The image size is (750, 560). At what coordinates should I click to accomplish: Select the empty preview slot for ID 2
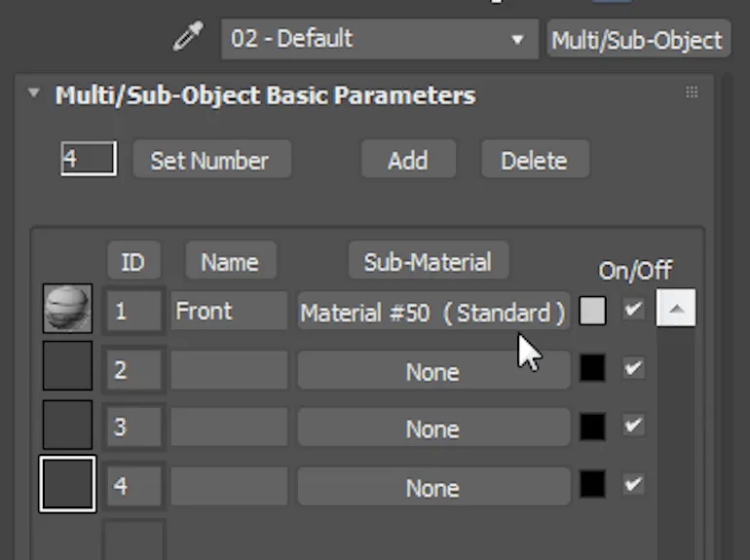click(x=67, y=368)
